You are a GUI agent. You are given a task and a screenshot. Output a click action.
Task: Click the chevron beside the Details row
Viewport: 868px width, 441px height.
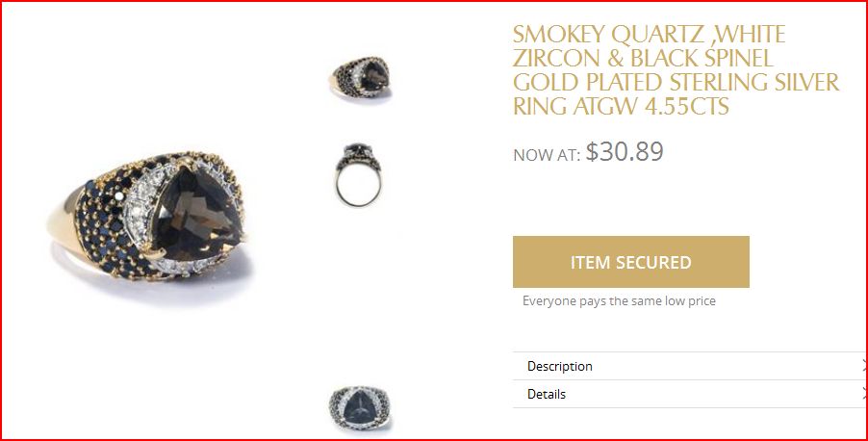pyautogui.click(x=865, y=395)
